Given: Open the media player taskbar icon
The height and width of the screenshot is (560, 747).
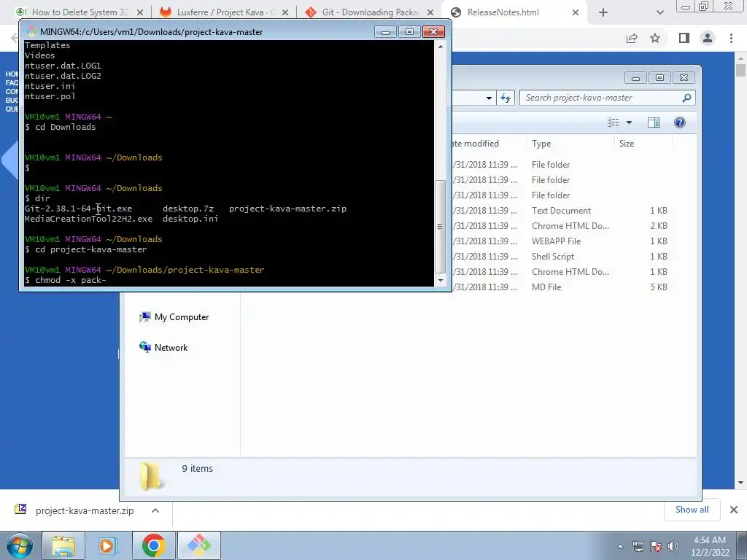Looking at the screenshot, I should (x=108, y=545).
